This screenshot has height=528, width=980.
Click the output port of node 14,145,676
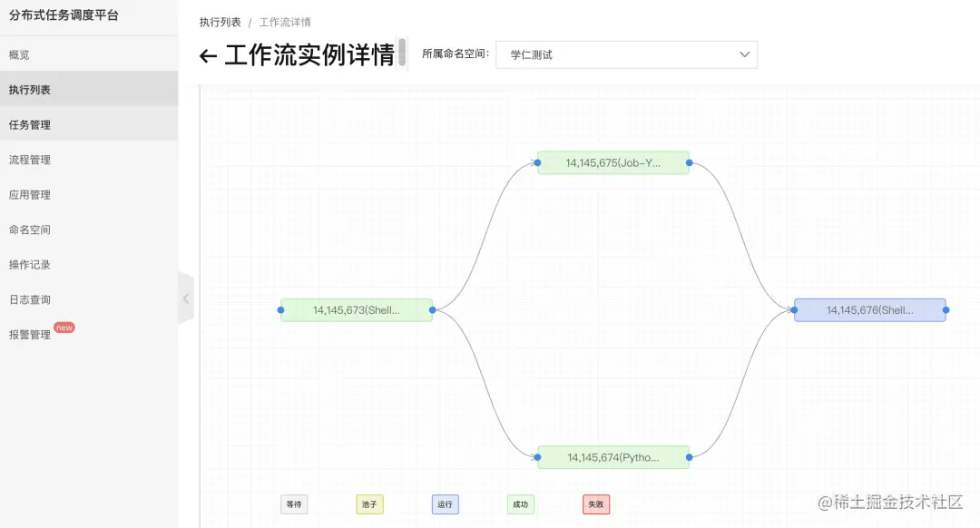[946, 310]
